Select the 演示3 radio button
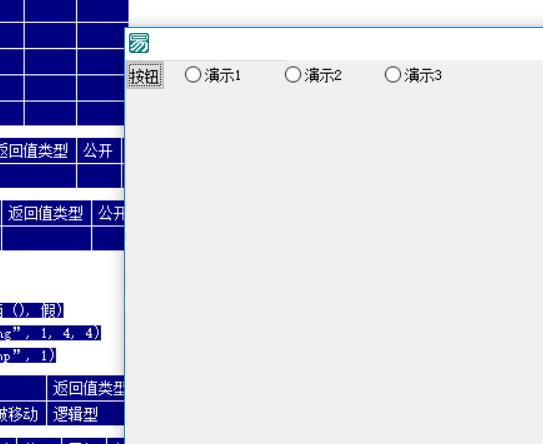The image size is (543, 444). tap(393, 74)
